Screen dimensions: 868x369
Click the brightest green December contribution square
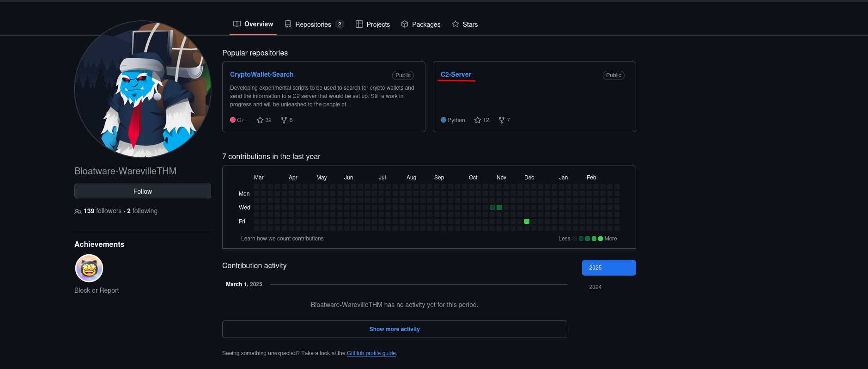[527, 221]
